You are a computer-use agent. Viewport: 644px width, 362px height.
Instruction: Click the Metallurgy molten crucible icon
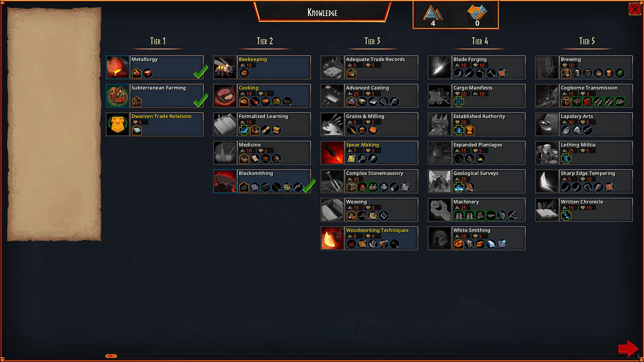click(x=118, y=67)
